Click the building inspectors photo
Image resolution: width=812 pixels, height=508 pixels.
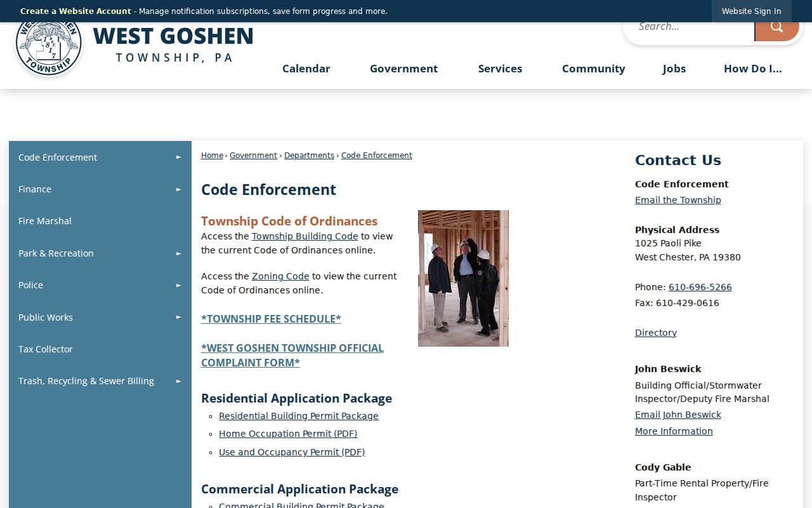463,278
